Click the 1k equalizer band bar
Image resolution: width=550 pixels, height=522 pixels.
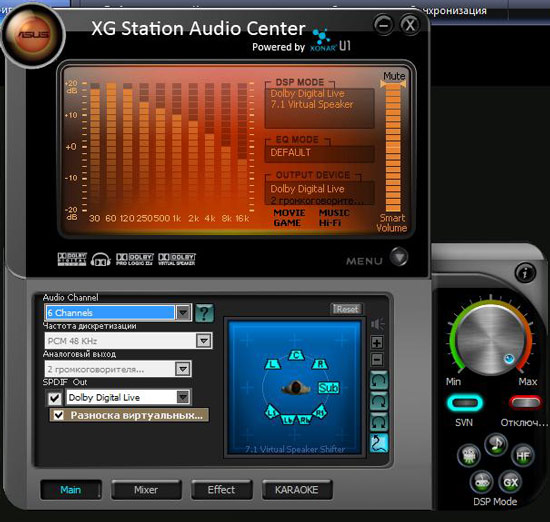[177, 147]
